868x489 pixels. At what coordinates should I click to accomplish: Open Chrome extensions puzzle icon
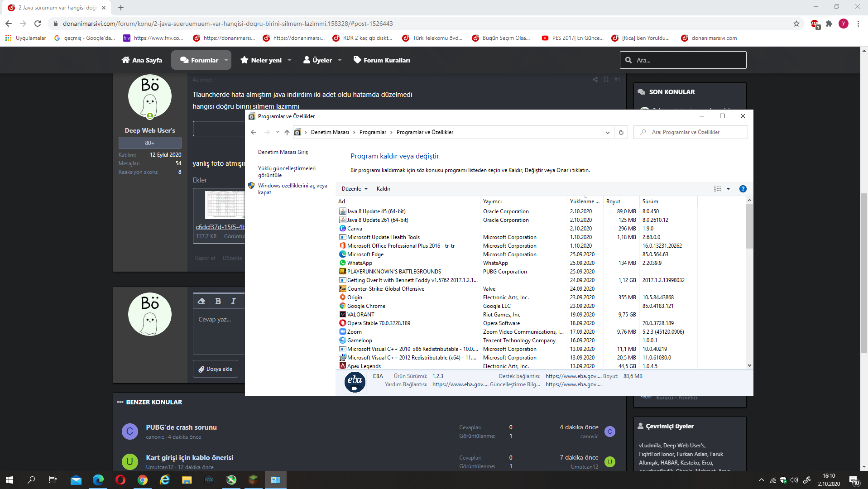pos(829,24)
